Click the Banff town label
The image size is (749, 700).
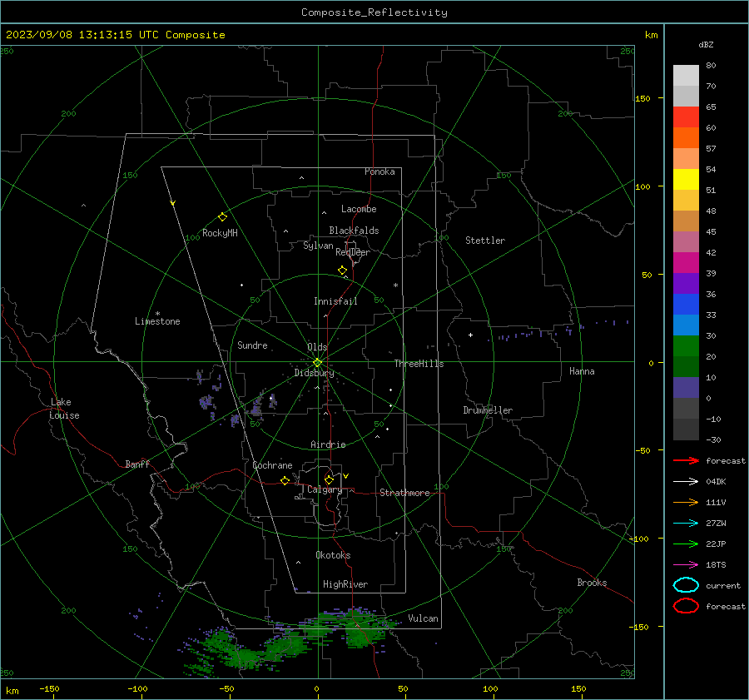coord(137,464)
